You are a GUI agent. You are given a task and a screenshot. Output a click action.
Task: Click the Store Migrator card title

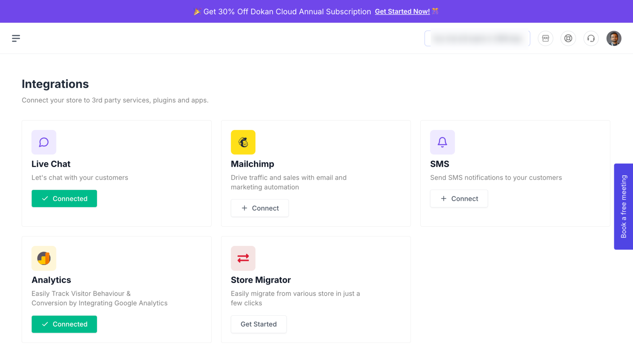point(260,280)
